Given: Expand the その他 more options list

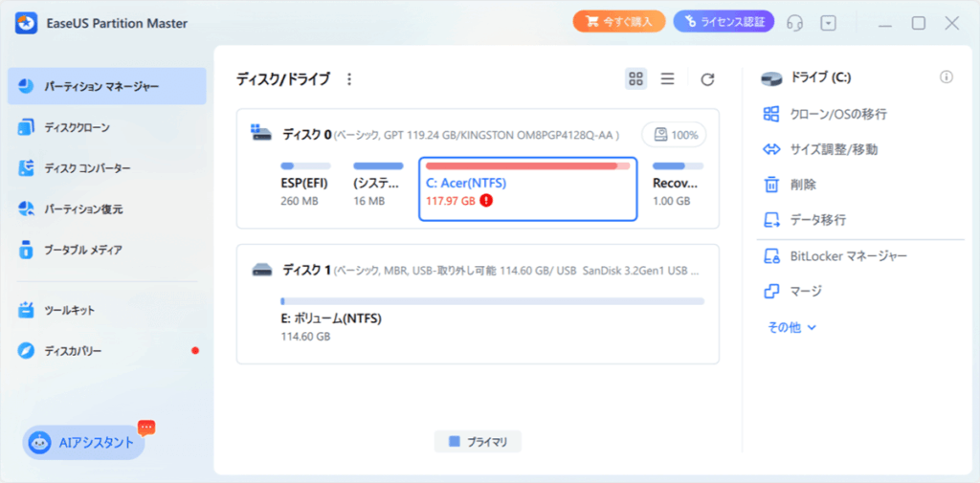Looking at the screenshot, I should tap(792, 327).
